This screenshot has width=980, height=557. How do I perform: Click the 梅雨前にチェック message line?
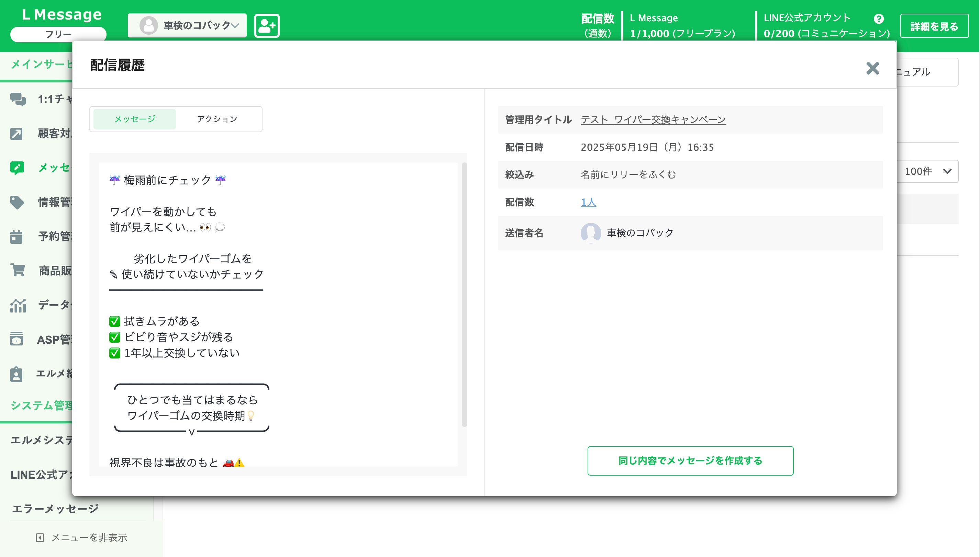167,180
